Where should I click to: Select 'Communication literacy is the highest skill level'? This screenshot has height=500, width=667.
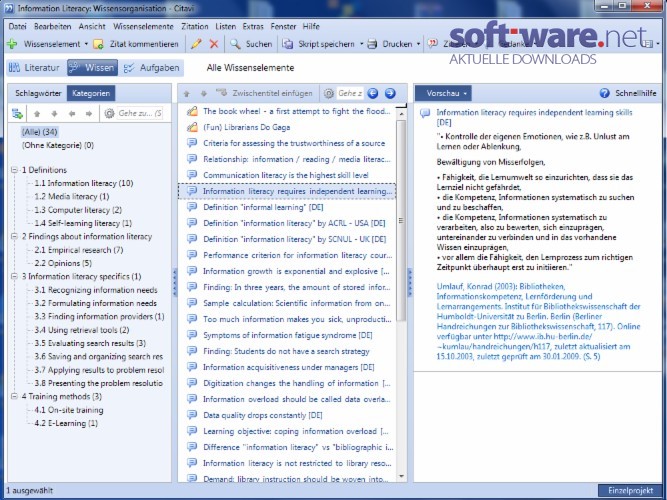click(285, 175)
